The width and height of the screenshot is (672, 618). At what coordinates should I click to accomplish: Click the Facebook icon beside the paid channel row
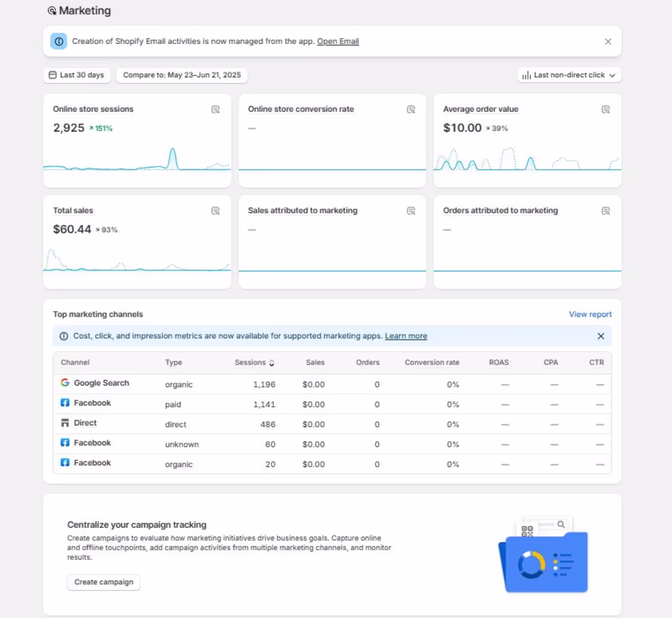coord(65,402)
